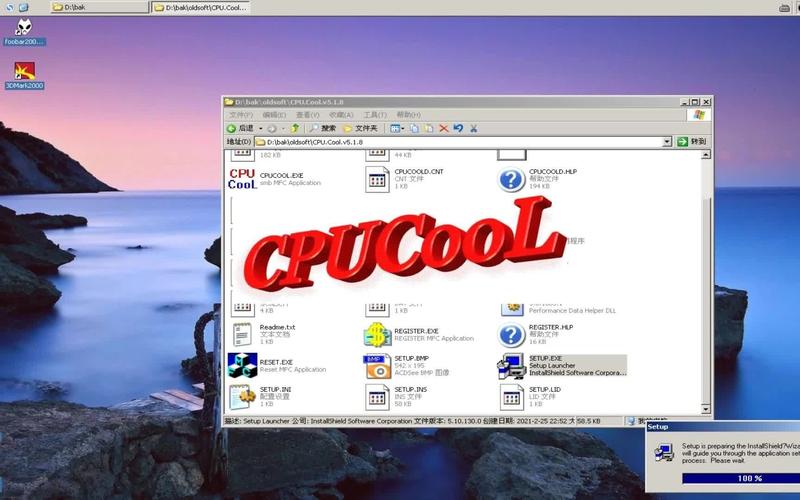The height and width of the screenshot is (500, 800).
Task: Click the Windows flag logo in Explorer
Action: [x=698, y=115]
